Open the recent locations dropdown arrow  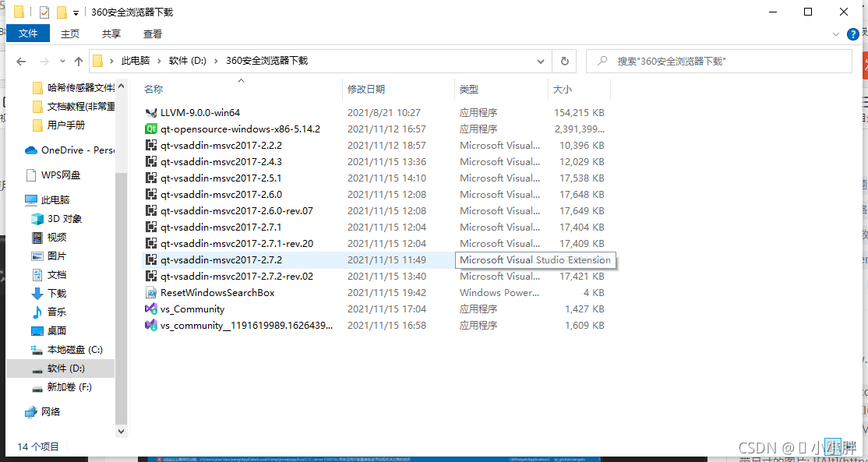point(62,62)
